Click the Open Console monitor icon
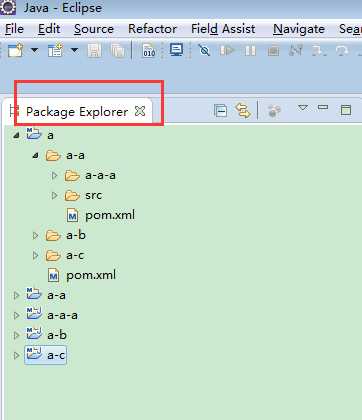 176,50
